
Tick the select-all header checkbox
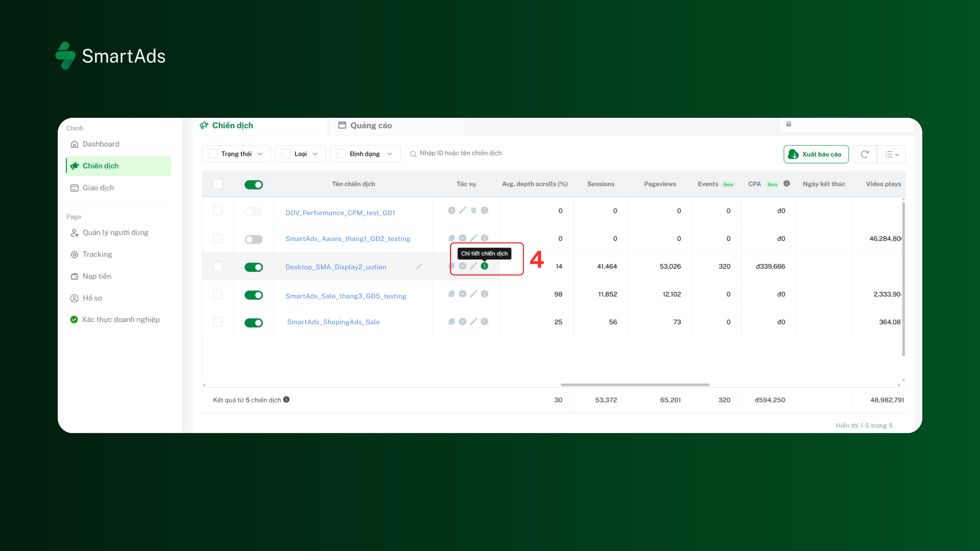pos(218,184)
